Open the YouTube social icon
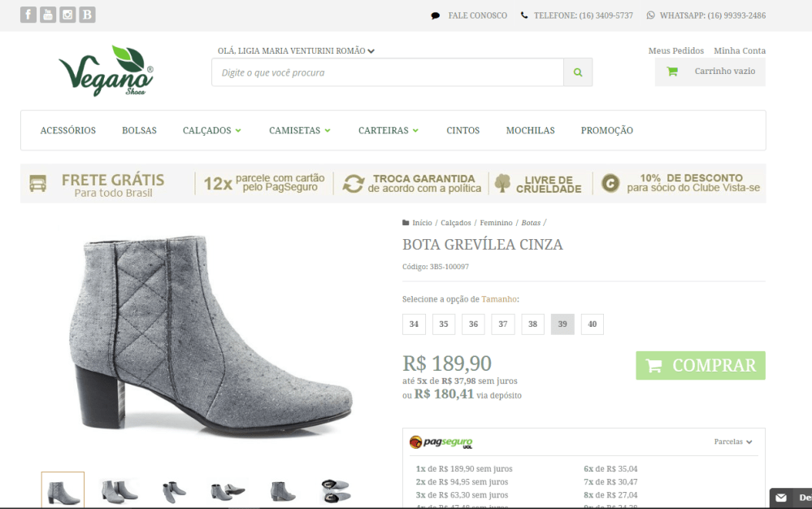The height and width of the screenshot is (509, 812). (48, 15)
